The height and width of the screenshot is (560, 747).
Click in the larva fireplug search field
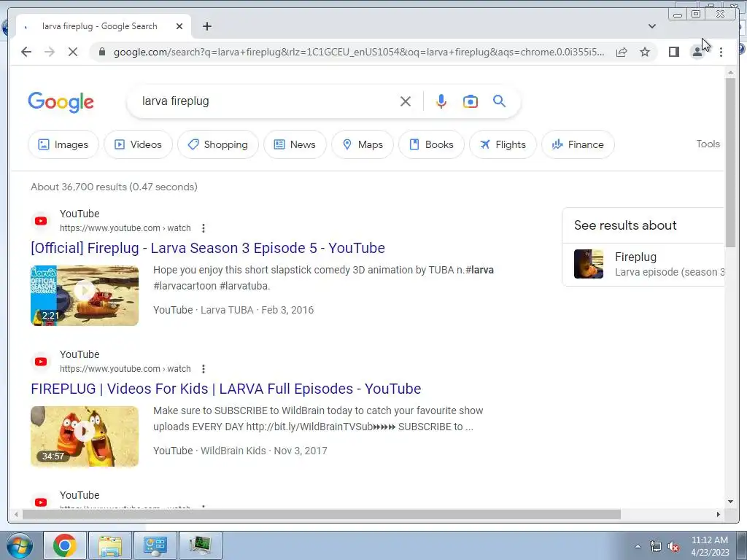[x=267, y=101]
